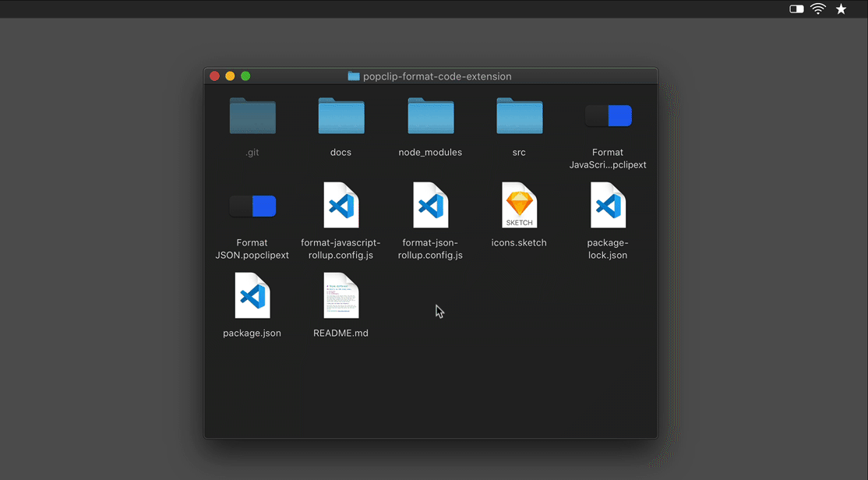Click the "src" folder name label
The image size is (868, 480).
(x=519, y=152)
